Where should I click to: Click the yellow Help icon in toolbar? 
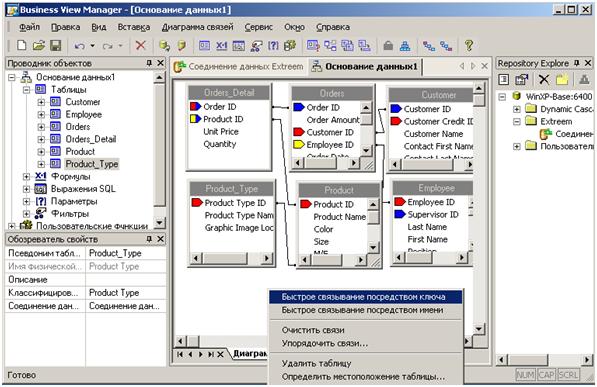469,46
